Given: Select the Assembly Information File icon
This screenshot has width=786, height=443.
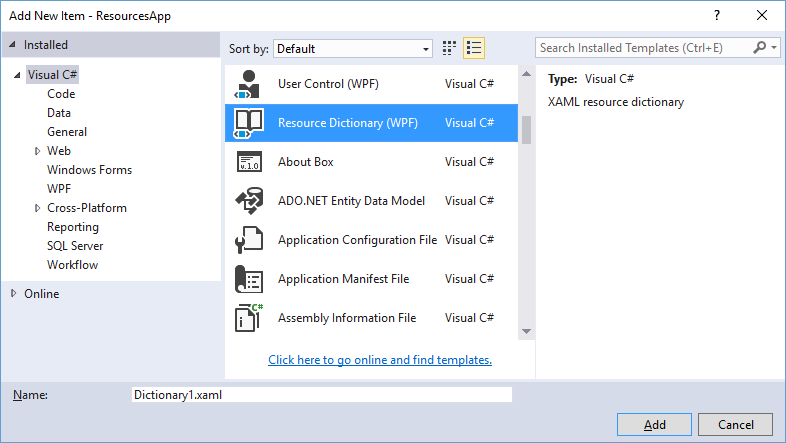Looking at the screenshot, I should (x=247, y=318).
